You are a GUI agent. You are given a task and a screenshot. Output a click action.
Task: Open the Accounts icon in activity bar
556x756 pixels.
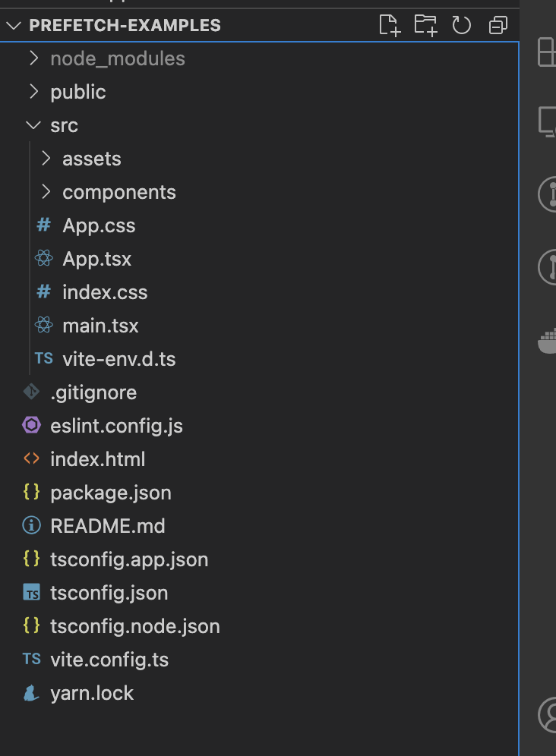548,714
